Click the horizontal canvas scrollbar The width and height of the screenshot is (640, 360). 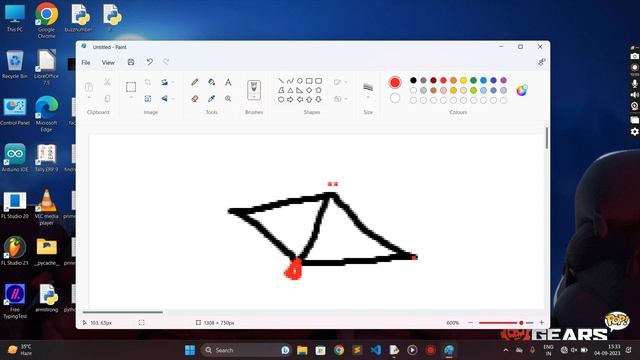tap(123, 312)
